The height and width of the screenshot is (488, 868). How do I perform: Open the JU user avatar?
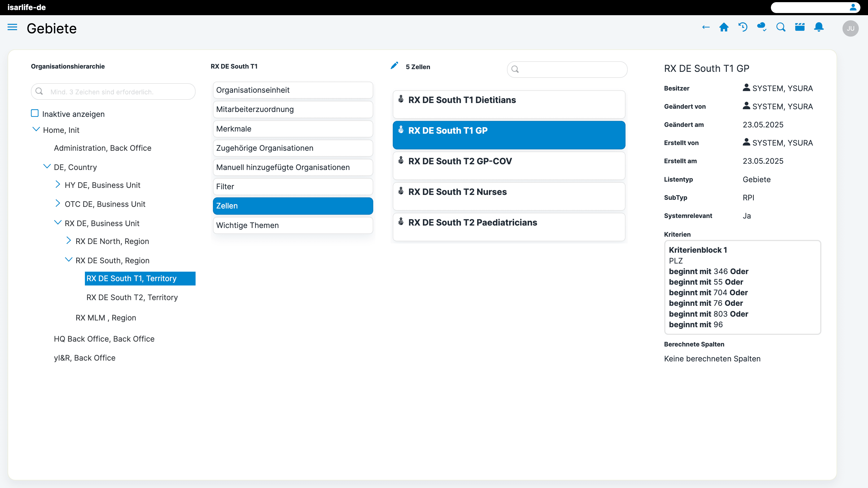[x=850, y=28]
